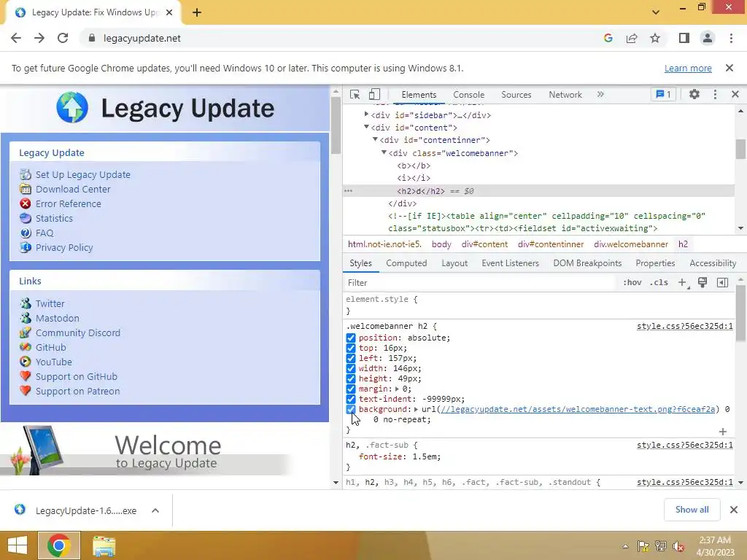Open the tab search dropdown arrow
Screen dimensions: 747x560
(656, 12)
